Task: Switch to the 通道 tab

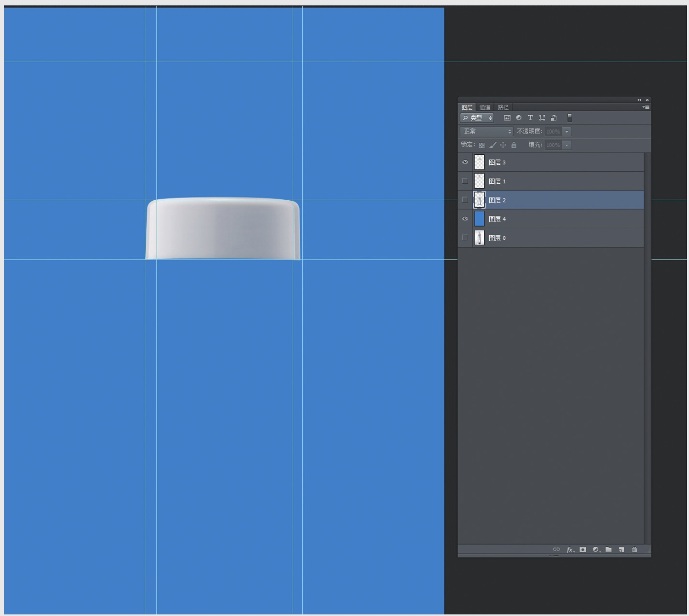Action: tap(485, 107)
